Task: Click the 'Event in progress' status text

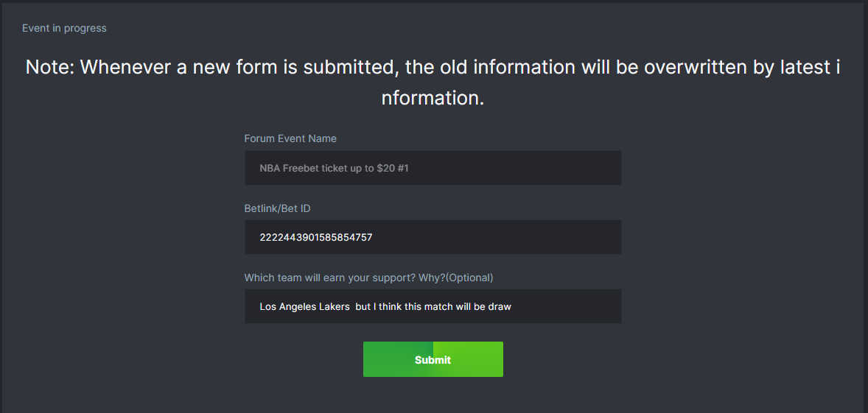Action: 64,28
